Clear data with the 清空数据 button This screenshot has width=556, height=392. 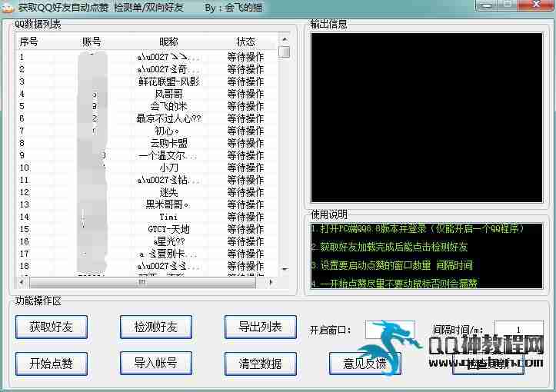pyautogui.click(x=260, y=364)
